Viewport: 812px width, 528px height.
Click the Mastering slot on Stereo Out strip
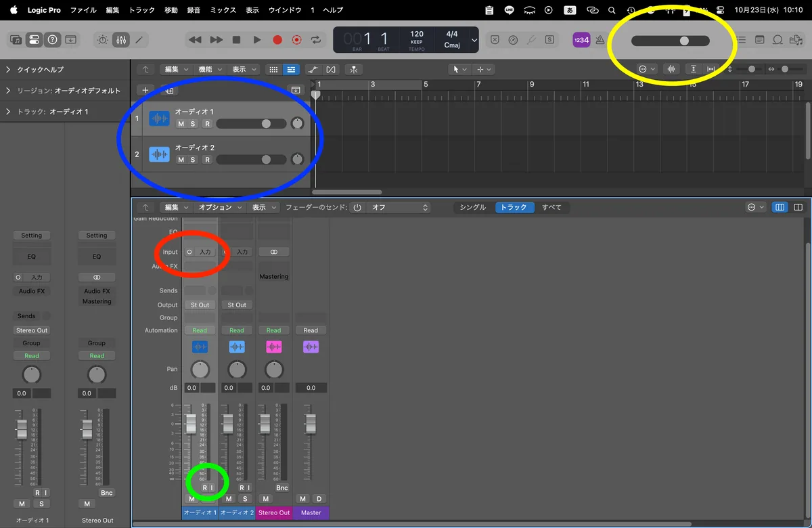[274, 276]
